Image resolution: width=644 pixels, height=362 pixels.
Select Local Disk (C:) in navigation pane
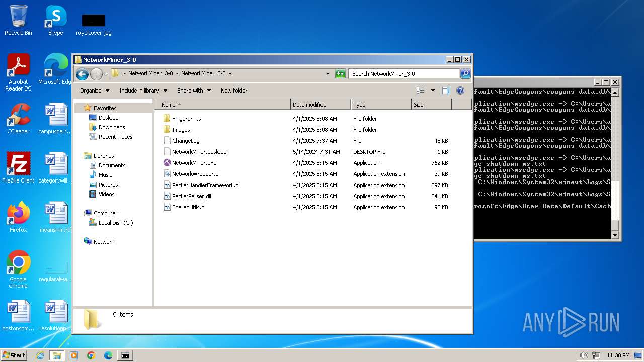(115, 223)
